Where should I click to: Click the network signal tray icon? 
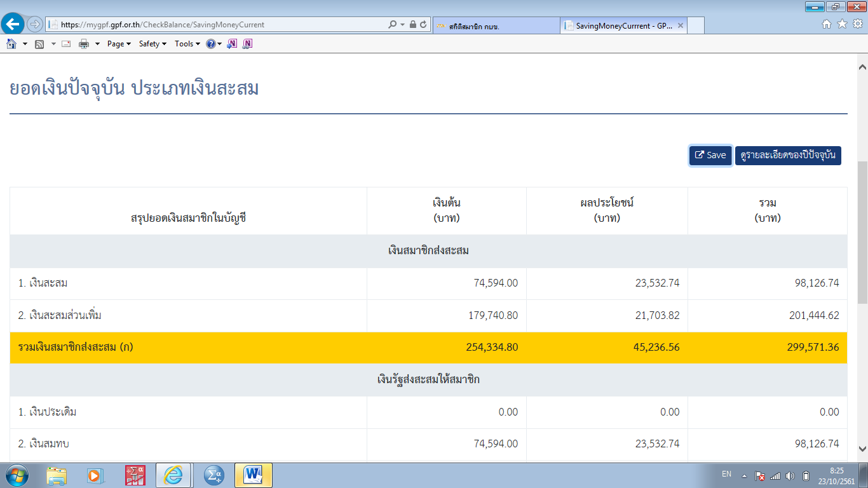[x=775, y=475]
